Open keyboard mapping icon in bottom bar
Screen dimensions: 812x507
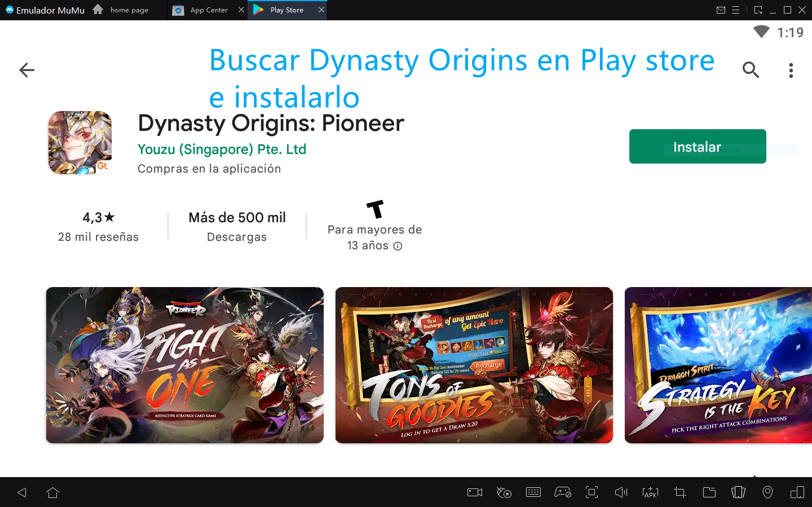tap(533, 492)
